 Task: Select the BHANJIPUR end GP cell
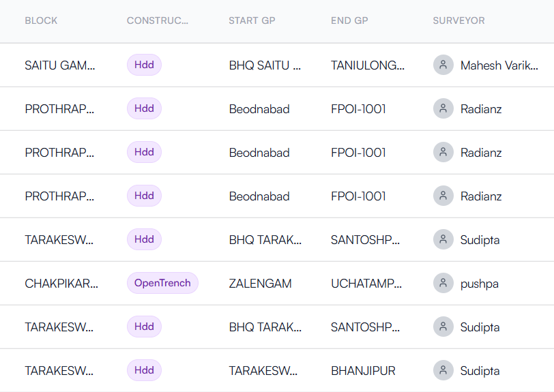click(x=363, y=371)
